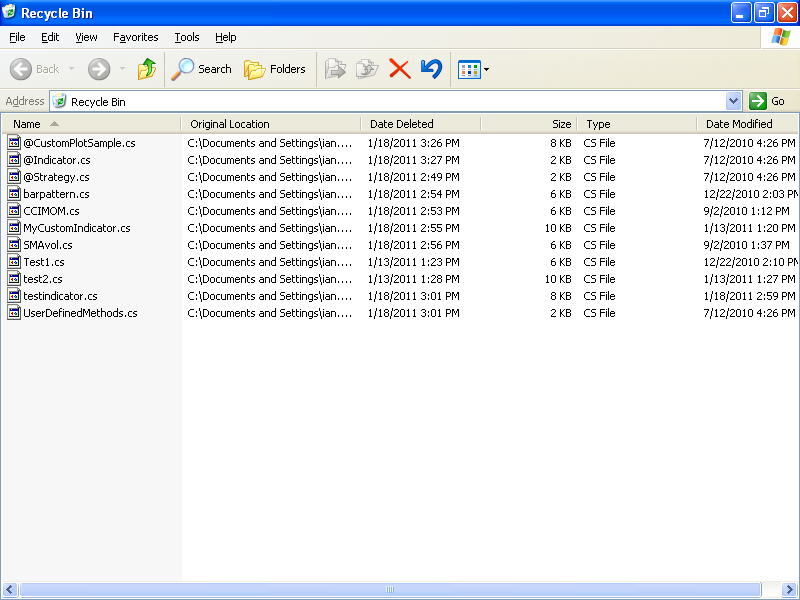The image size is (800, 600).
Task: Click the horizontal scrollbar right arrow
Action: (x=789, y=590)
